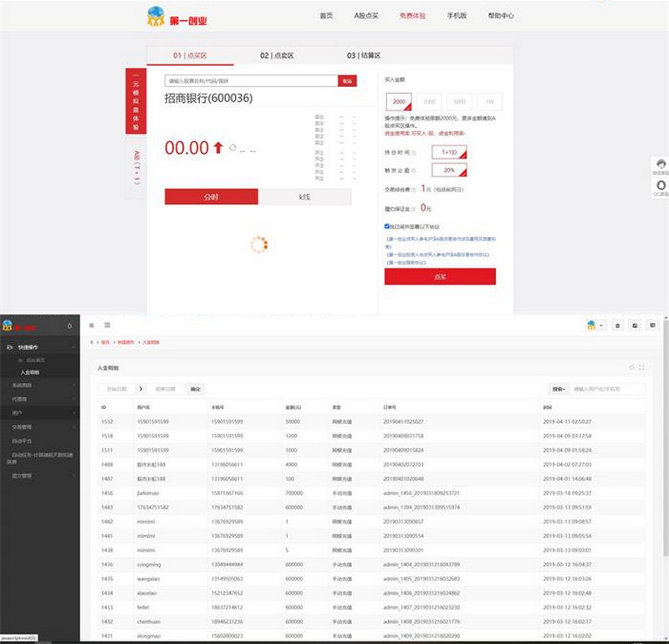Click the refresh icon next to price 00.00
The height and width of the screenshot is (644, 669).
pyautogui.click(x=232, y=148)
